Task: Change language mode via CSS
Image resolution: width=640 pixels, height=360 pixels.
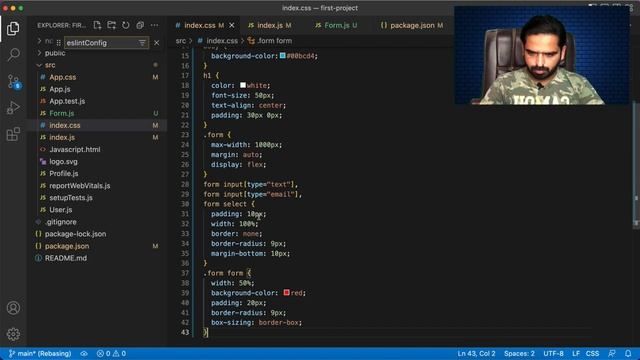Action: pyautogui.click(x=592, y=353)
